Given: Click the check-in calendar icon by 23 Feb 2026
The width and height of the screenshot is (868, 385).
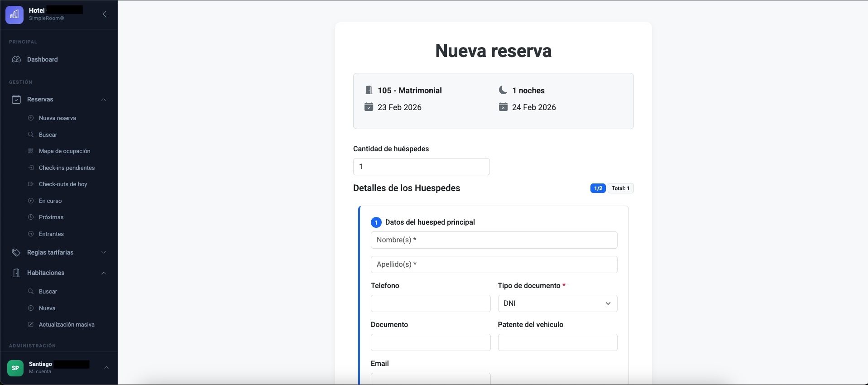Looking at the screenshot, I should pos(369,107).
